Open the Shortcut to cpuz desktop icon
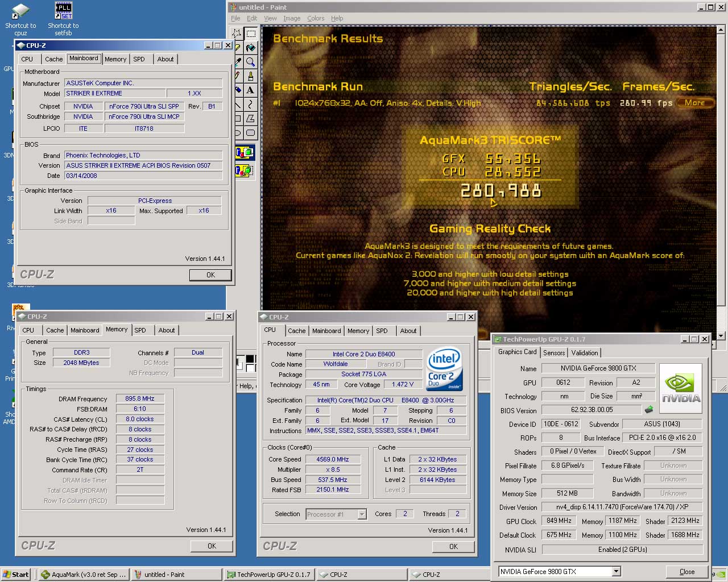The width and height of the screenshot is (728, 582). pos(20,19)
